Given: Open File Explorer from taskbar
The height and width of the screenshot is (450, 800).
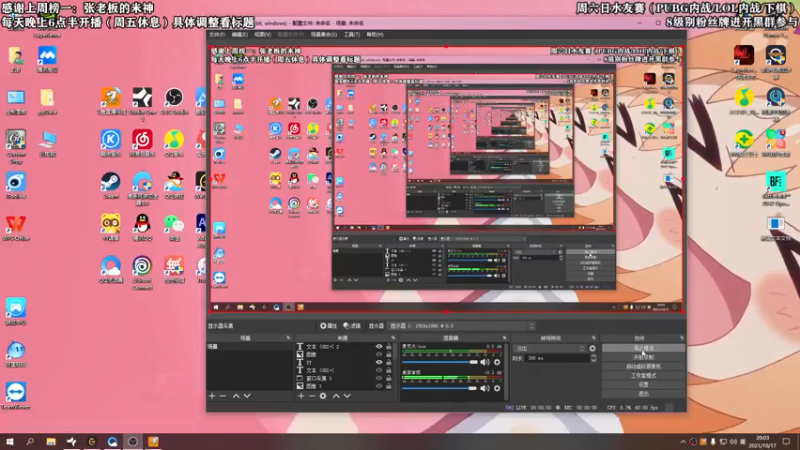Looking at the screenshot, I should point(51,442).
